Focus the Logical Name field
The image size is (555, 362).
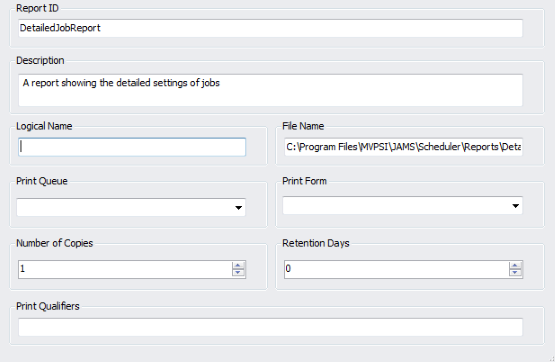[132, 147]
